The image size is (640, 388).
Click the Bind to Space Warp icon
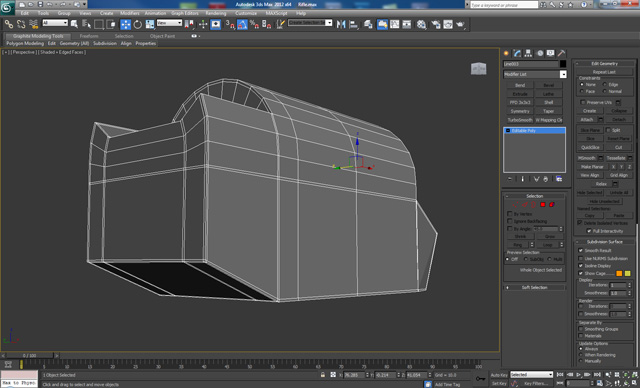pos(33,24)
